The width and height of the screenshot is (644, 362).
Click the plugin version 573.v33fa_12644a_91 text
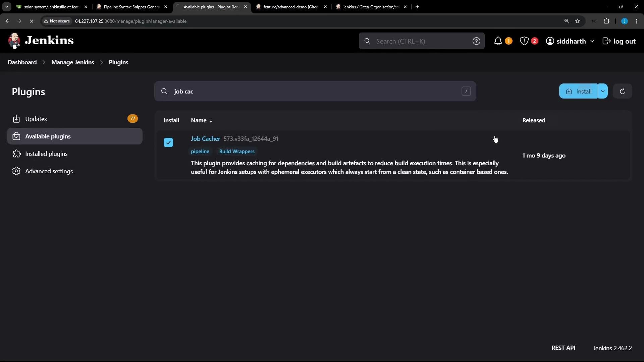click(x=251, y=139)
